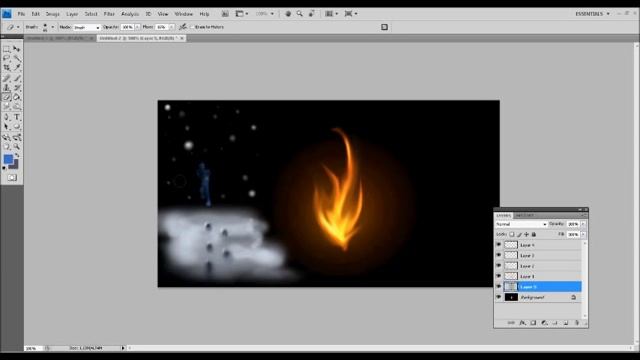
Task: Add a layer style with fx button
Action: 522,323
